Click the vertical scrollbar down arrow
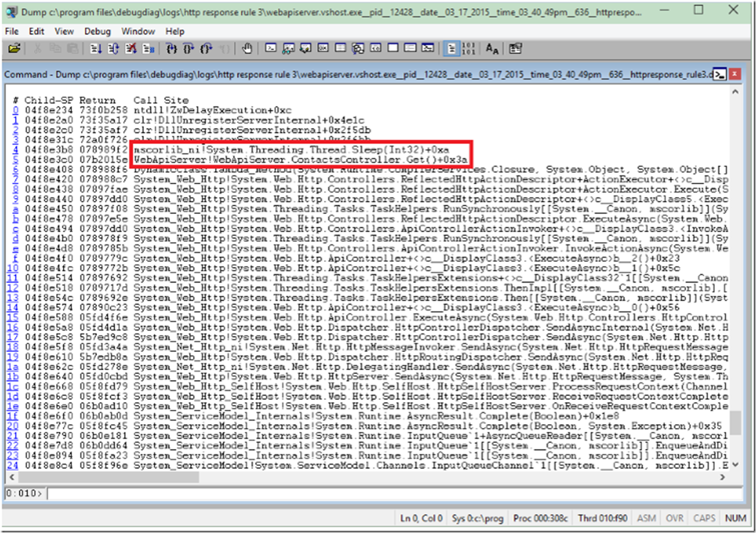Viewport: 756px width, 533px height. 735,465
